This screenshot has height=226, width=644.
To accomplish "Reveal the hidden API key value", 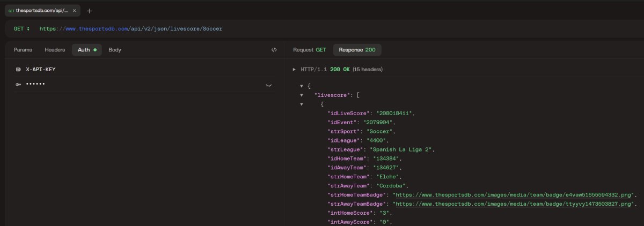I will pos(269,85).
